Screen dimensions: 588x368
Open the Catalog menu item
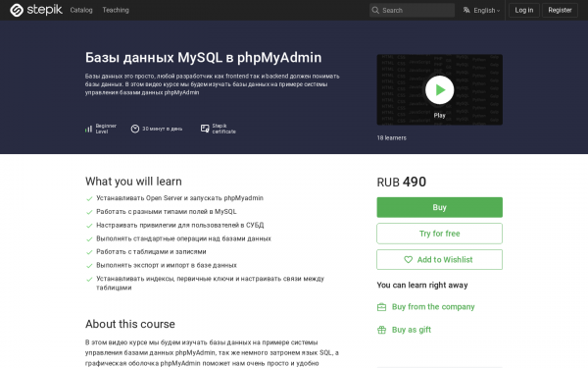pyautogui.click(x=81, y=10)
